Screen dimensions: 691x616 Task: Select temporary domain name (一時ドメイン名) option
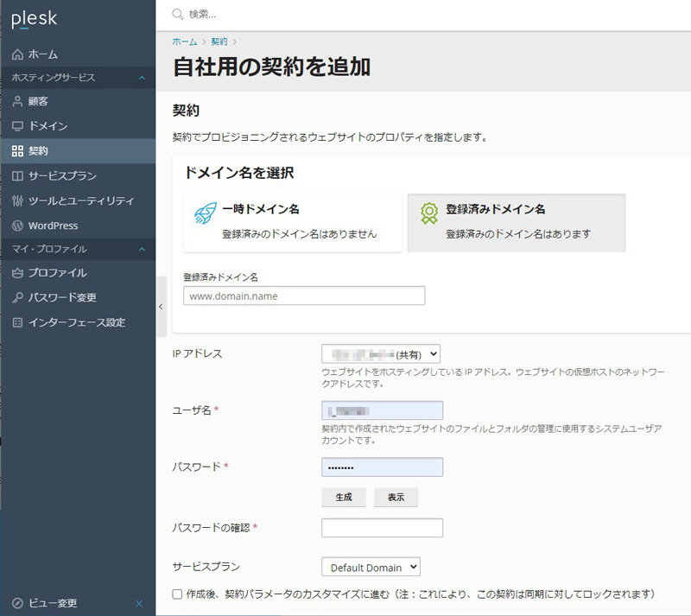coord(288,222)
